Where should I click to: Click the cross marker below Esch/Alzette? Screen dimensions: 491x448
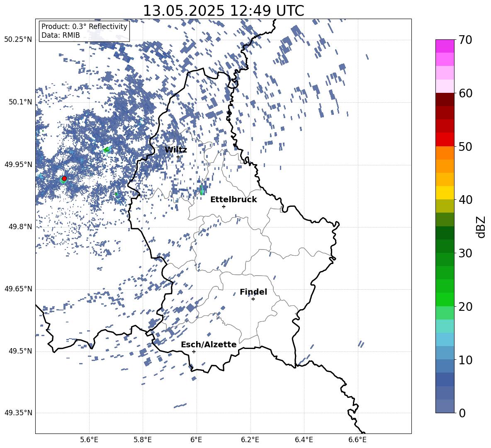coord(194,351)
